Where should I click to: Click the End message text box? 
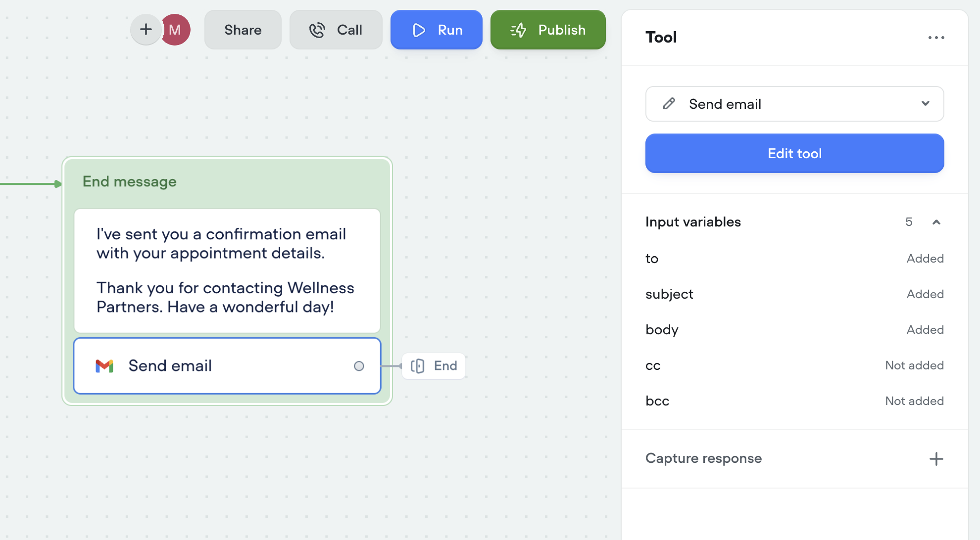pos(227,270)
